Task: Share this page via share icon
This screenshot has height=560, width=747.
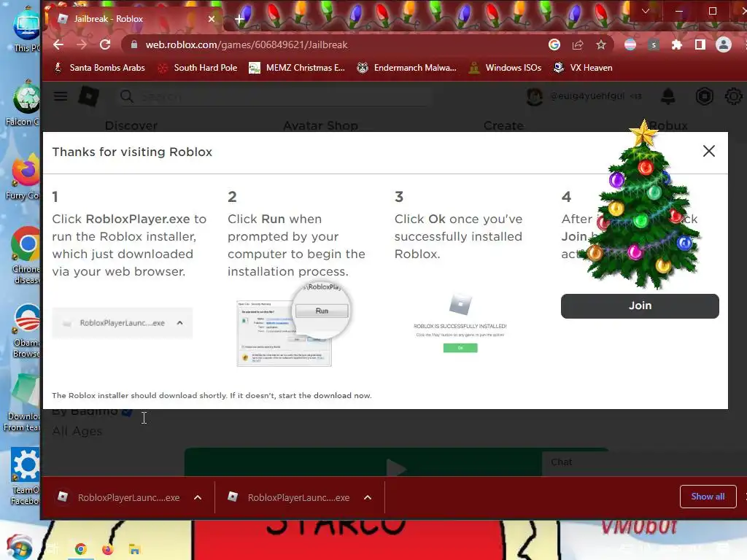Action: (578, 44)
